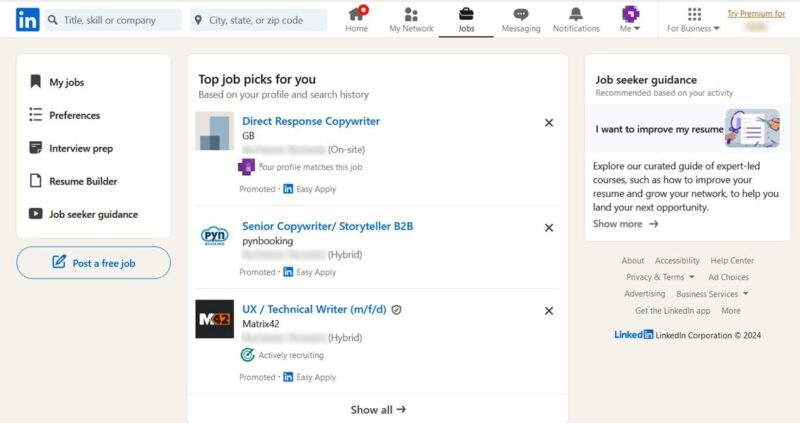Open Notifications bell
Viewport: 800px width, 423px height.
tap(576, 19)
